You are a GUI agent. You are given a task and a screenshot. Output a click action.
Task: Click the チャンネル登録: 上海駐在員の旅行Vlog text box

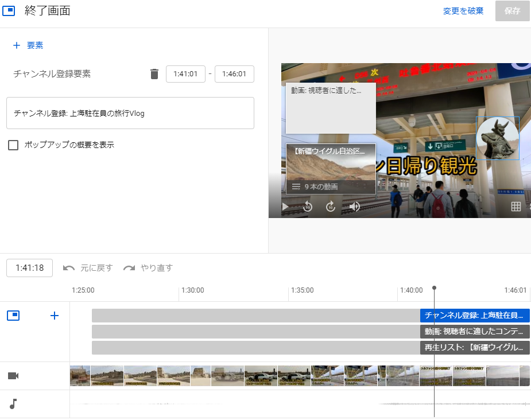[x=130, y=113]
